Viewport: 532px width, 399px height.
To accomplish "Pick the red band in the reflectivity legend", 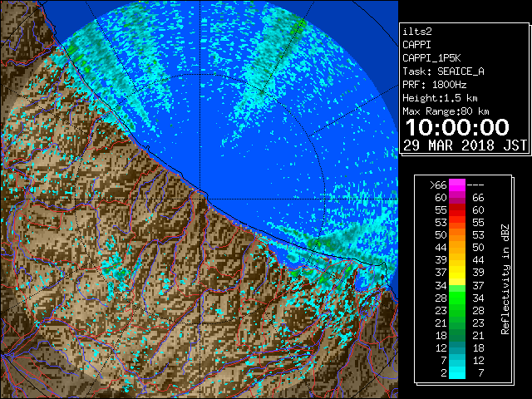I will pos(457,213).
